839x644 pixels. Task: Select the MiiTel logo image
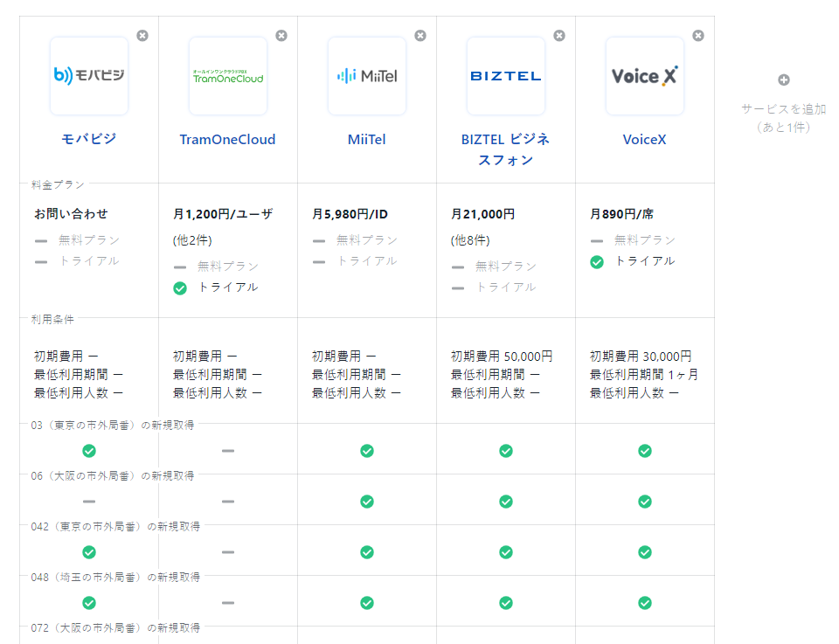[x=367, y=76]
